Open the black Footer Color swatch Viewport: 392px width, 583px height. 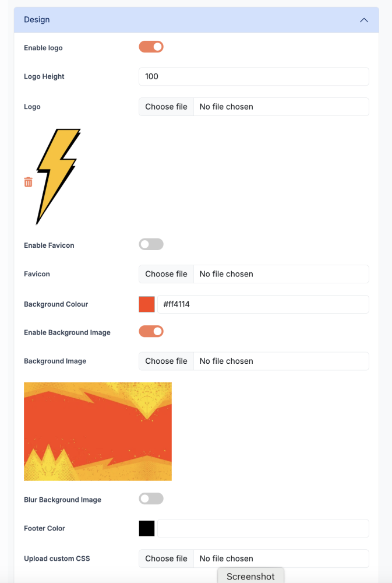click(x=147, y=528)
